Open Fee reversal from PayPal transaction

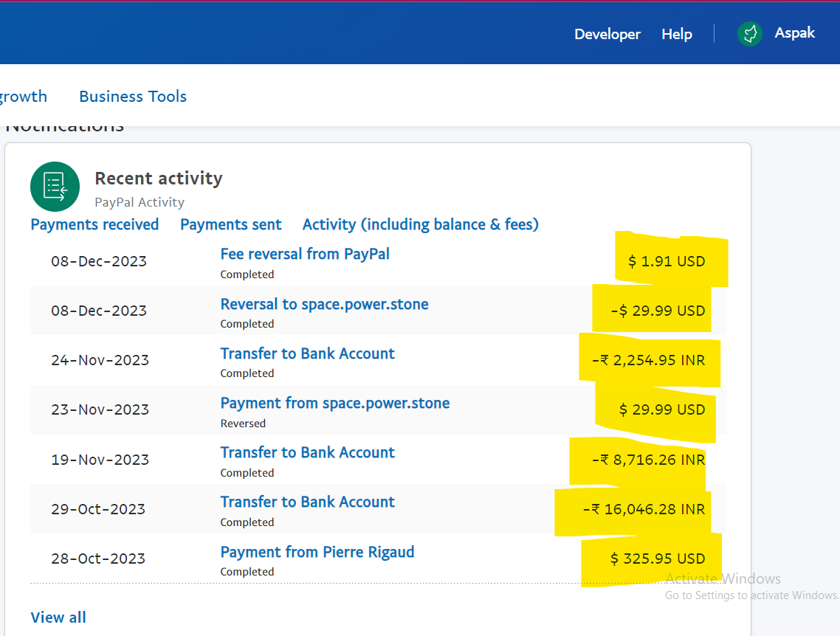(305, 254)
